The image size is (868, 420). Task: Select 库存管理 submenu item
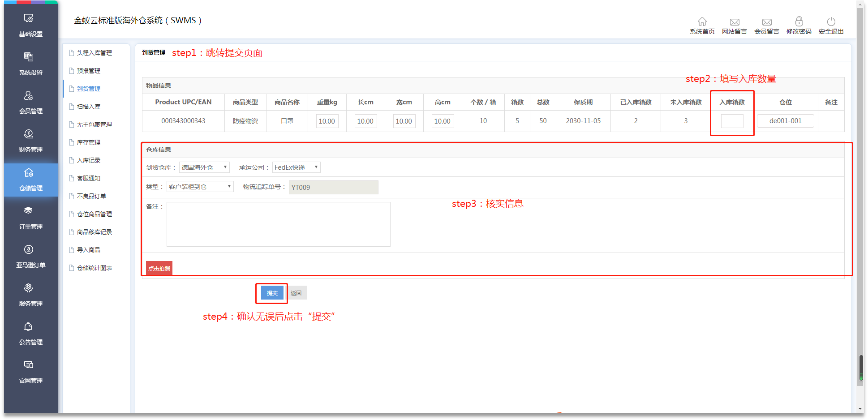(x=89, y=142)
